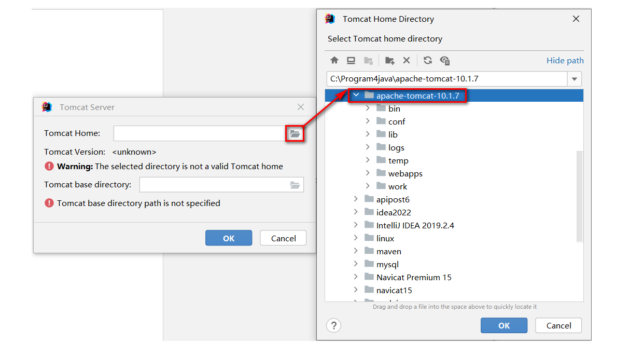Click Hide path link
The height and width of the screenshot is (356, 644).
565,61
